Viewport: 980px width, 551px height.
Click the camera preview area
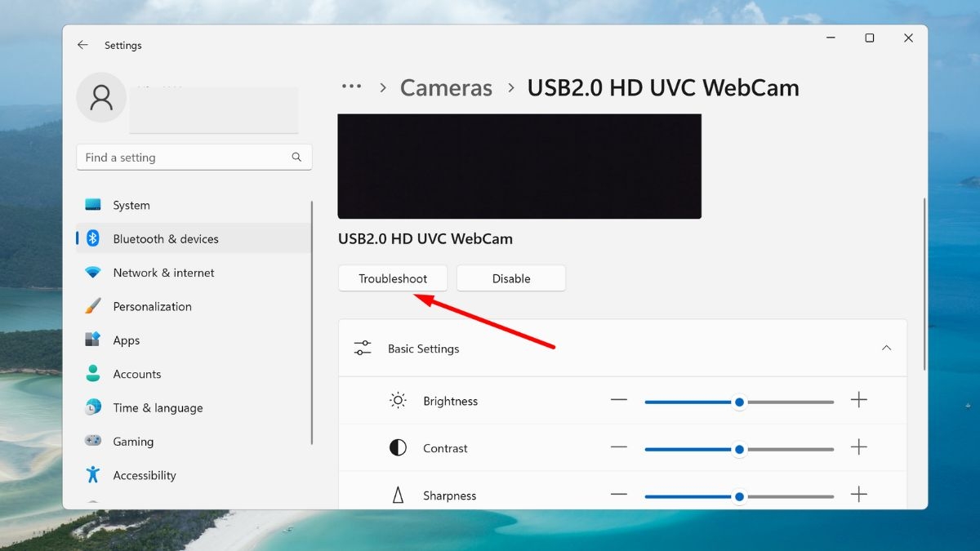coord(519,166)
